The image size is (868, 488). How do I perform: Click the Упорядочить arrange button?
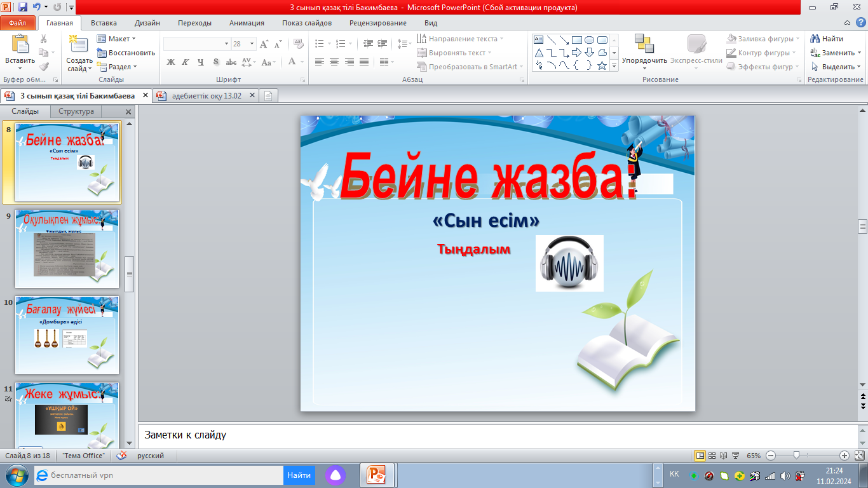click(644, 52)
